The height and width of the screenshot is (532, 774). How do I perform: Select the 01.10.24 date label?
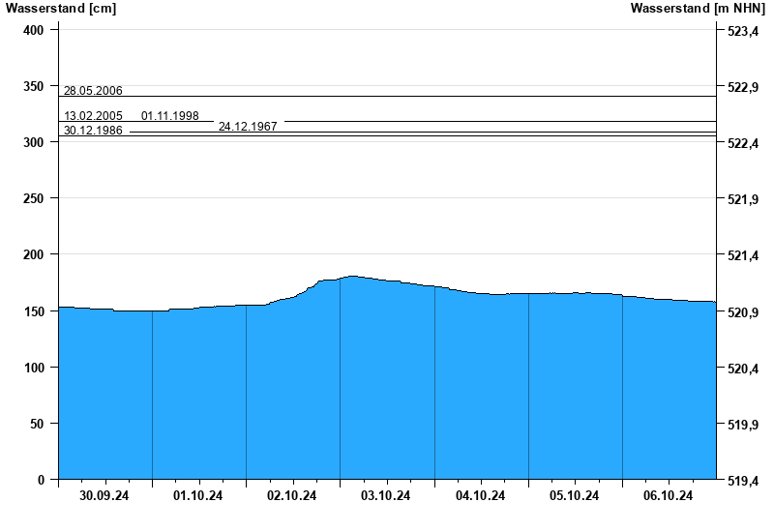(x=198, y=496)
